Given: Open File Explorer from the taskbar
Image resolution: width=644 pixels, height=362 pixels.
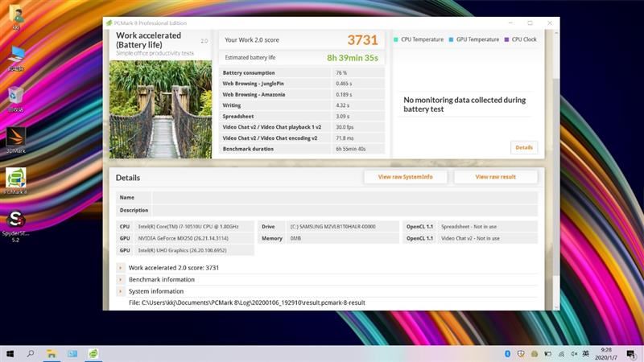Looking at the screenshot, I should pyautogui.click(x=52, y=353).
